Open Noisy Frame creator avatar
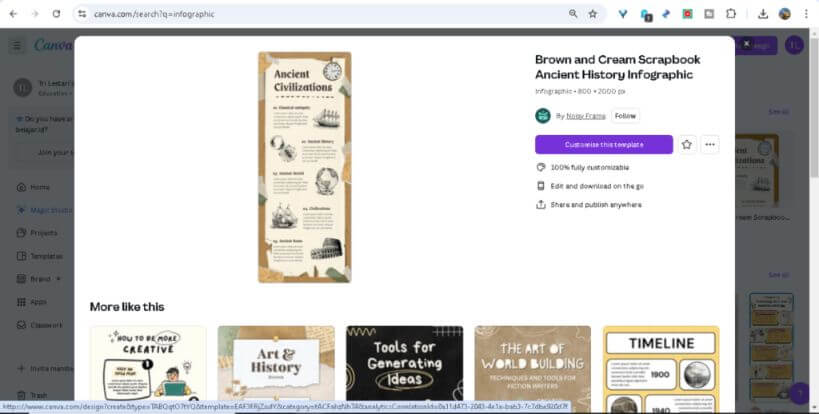The image size is (819, 414). (x=543, y=116)
